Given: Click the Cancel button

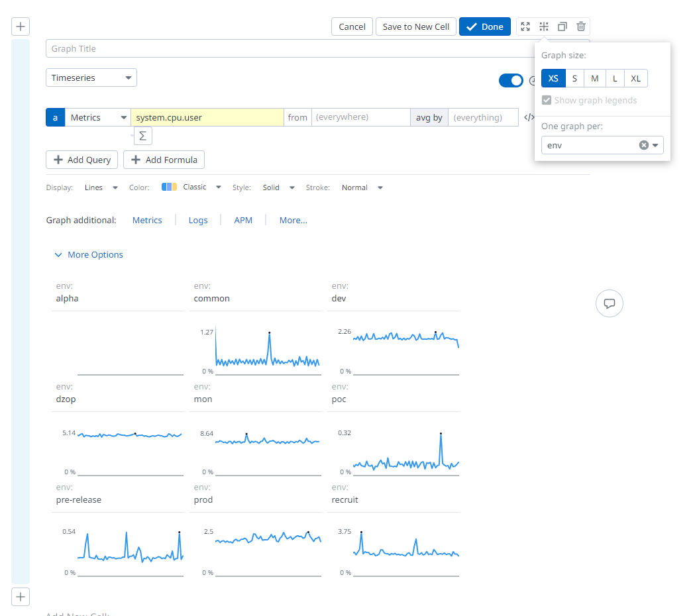Looking at the screenshot, I should click(x=352, y=26).
